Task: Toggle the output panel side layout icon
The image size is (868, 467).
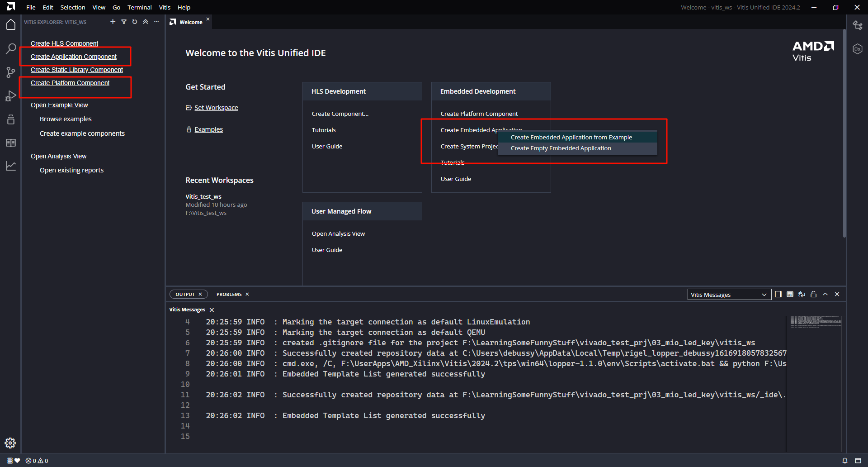Action: (x=778, y=294)
